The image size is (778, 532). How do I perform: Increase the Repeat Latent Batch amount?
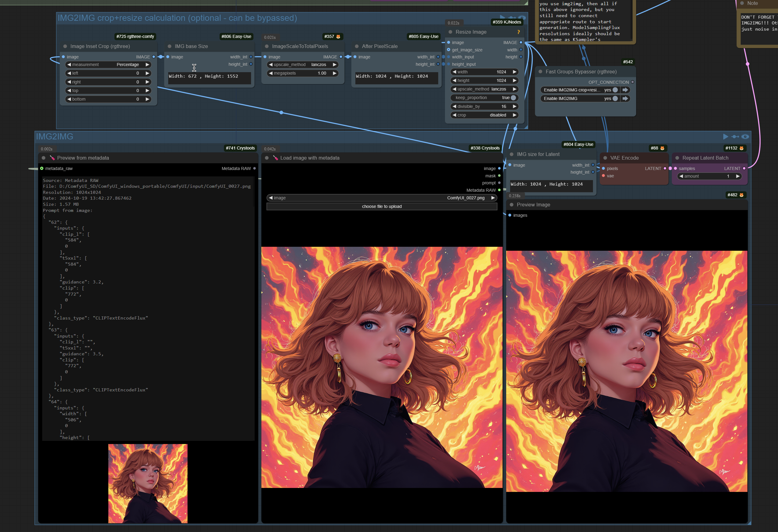[x=738, y=176]
